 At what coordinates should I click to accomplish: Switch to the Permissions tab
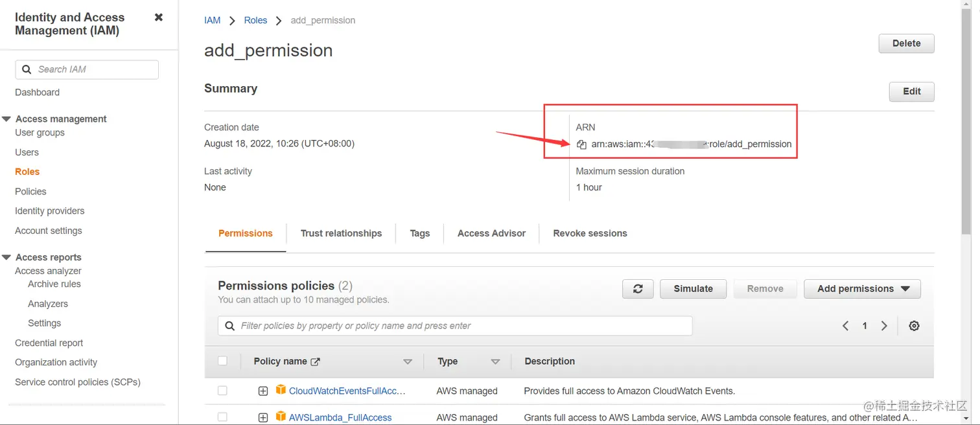[x=246, y=233]
